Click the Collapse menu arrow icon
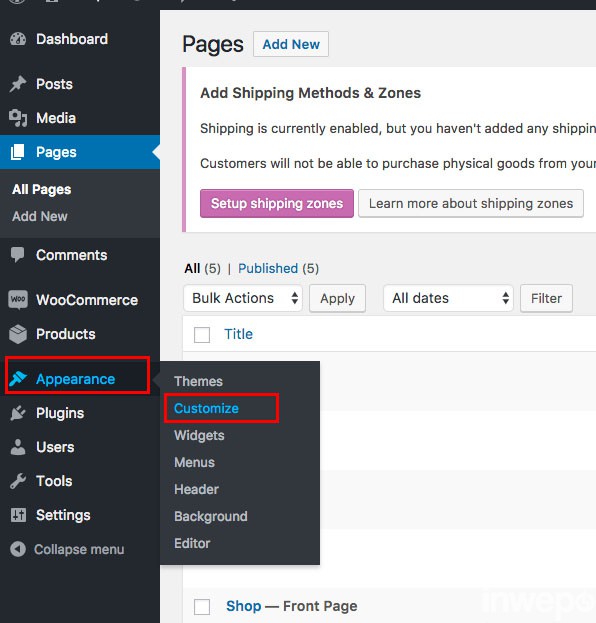The image size is (596, 623). point(18,549)
